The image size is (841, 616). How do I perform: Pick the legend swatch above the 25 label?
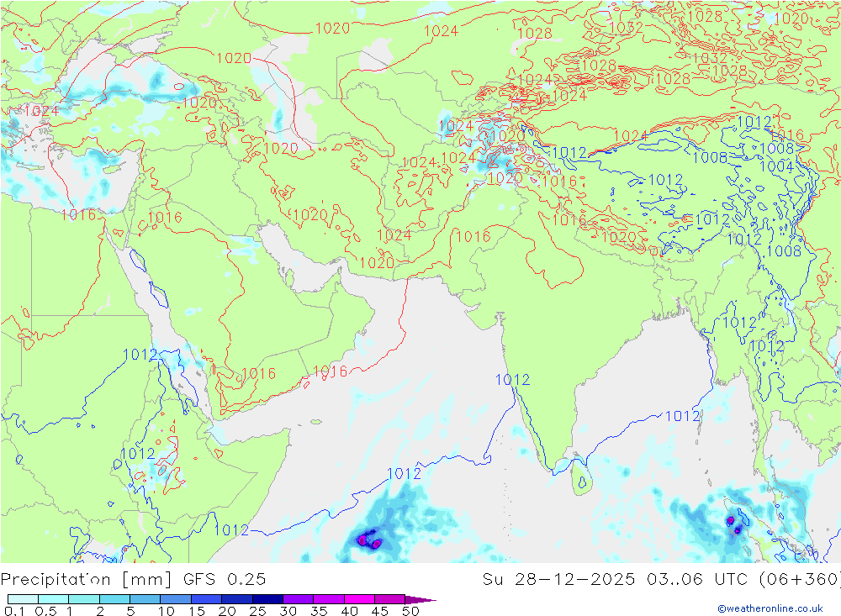tap(267, 599)
